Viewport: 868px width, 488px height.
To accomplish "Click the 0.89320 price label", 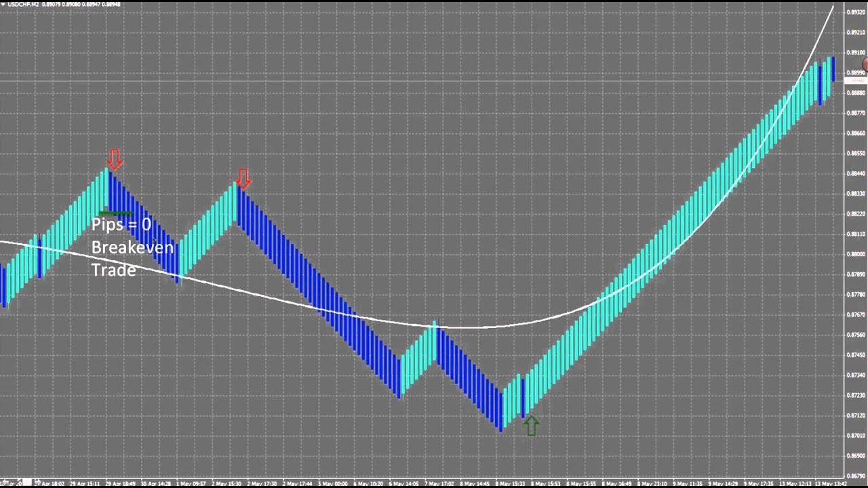I will tap(856, 13).
